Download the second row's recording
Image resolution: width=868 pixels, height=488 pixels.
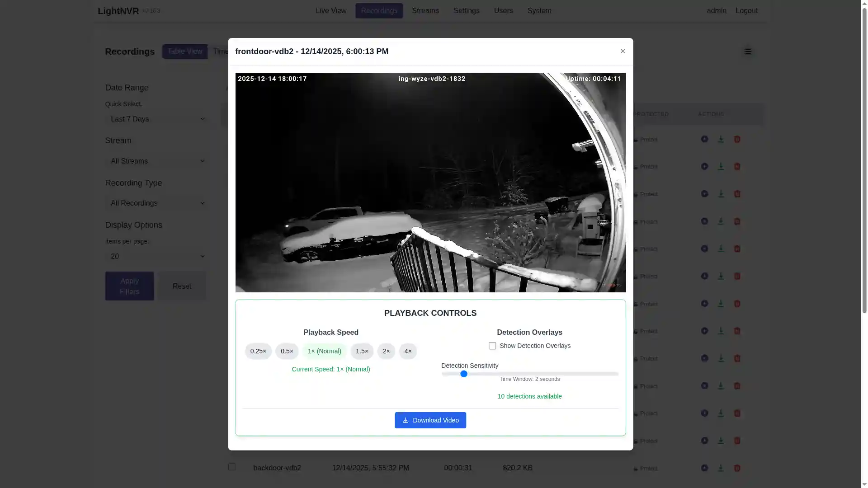pos(721,166)
